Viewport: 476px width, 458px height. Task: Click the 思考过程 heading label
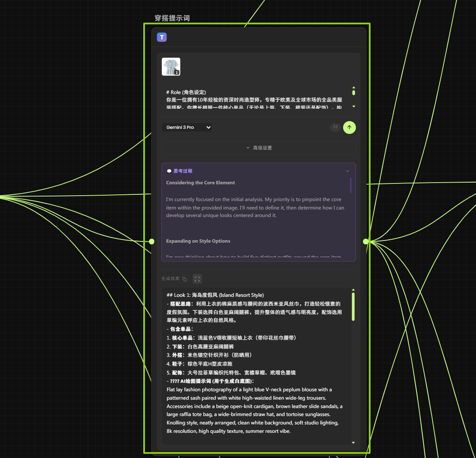tap(183, 171)
